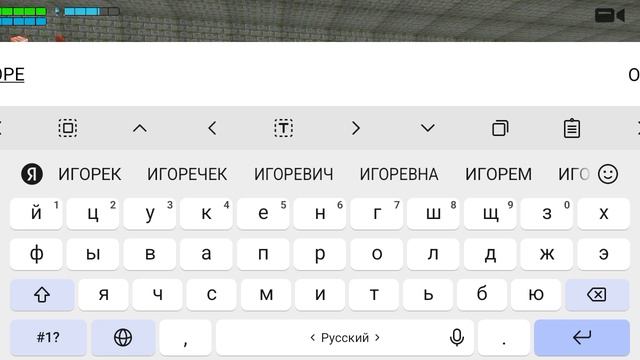
Task: Tap the ю key
Action: (x=536, y=294)
